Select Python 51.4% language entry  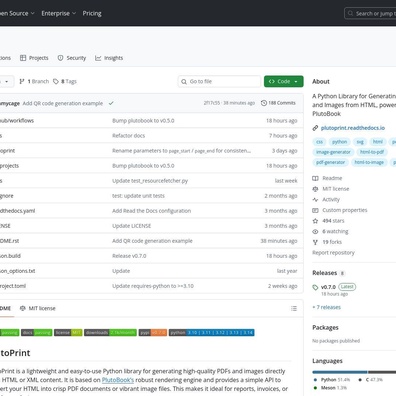pyautogui.click(x=332, y=380)
